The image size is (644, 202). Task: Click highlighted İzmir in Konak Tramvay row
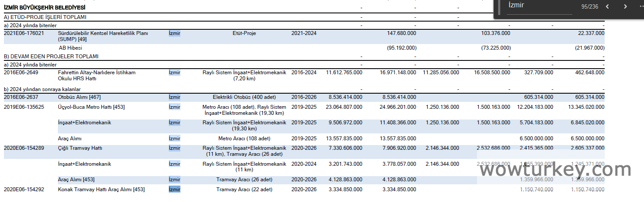174,189
